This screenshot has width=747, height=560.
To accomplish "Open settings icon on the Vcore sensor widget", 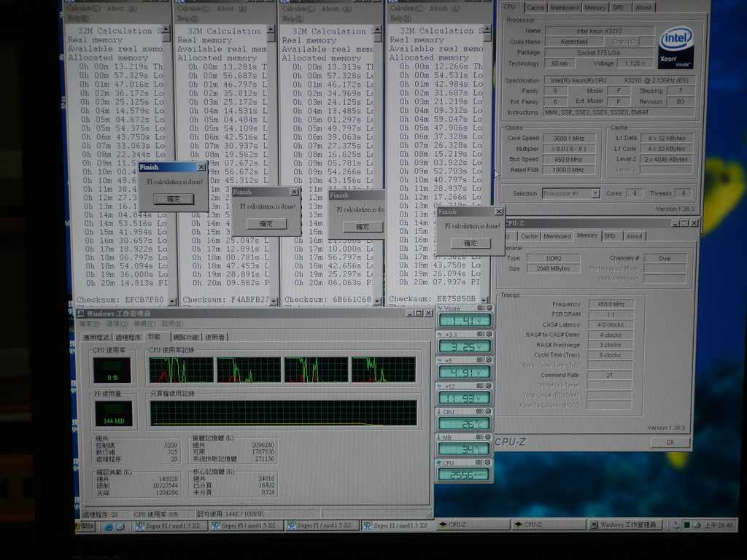I will tap(481, 308).
